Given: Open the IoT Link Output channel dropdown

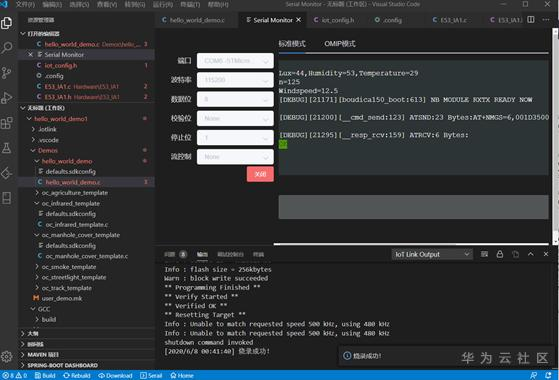Looking at the screenshot, I should pyautogui.click(x=432, y=254).
